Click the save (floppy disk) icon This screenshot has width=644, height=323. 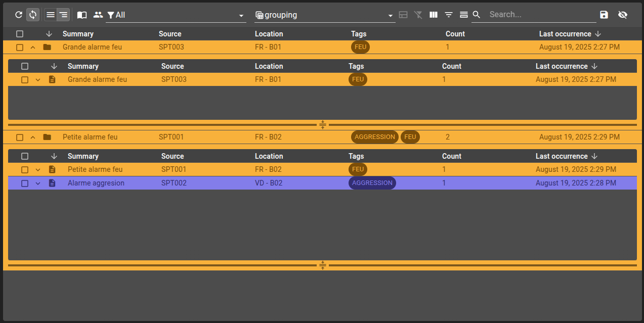pyautogui.click(x=604, y=15)
